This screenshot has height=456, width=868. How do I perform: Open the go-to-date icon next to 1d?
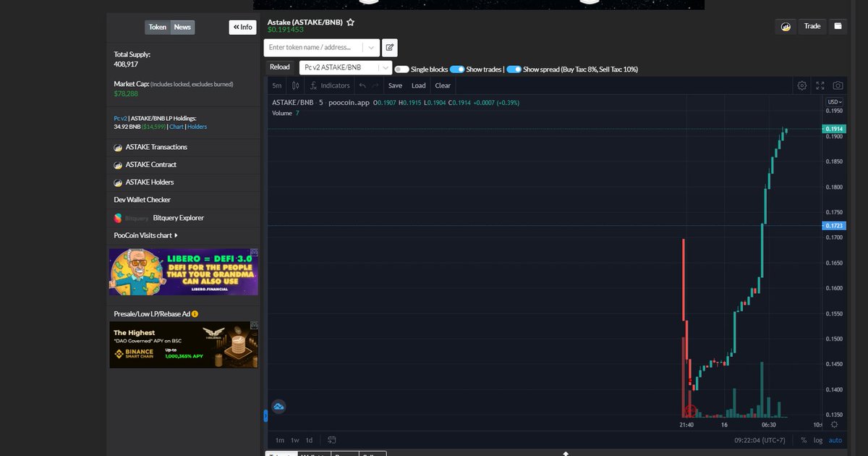[332, 440]
